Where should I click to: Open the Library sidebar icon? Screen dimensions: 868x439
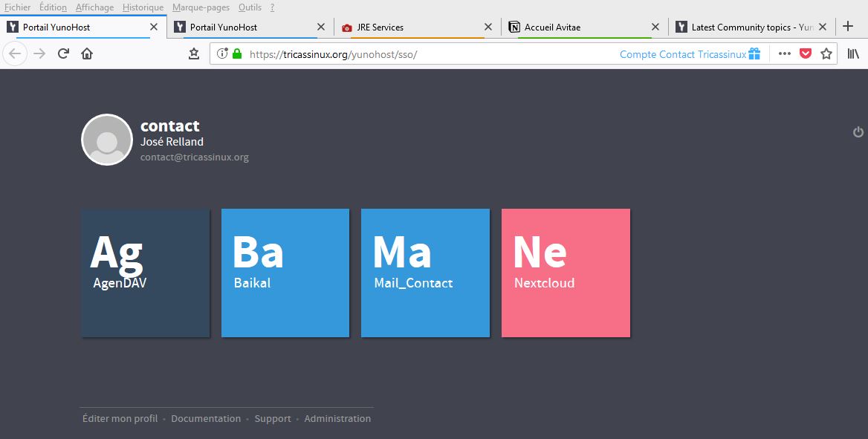point(853,53)
